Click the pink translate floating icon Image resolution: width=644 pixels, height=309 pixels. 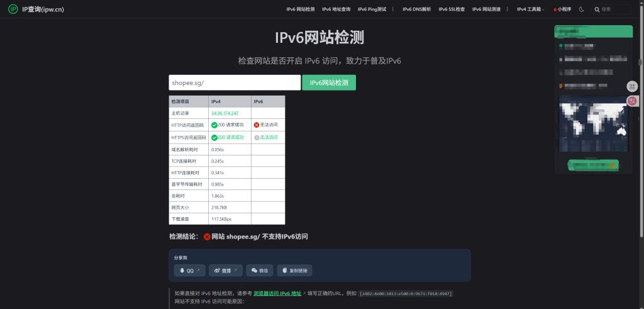[632, 101]
